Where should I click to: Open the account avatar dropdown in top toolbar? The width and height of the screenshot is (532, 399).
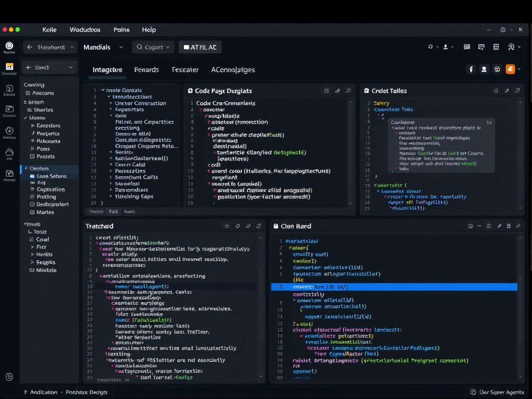tap(514, 47)
